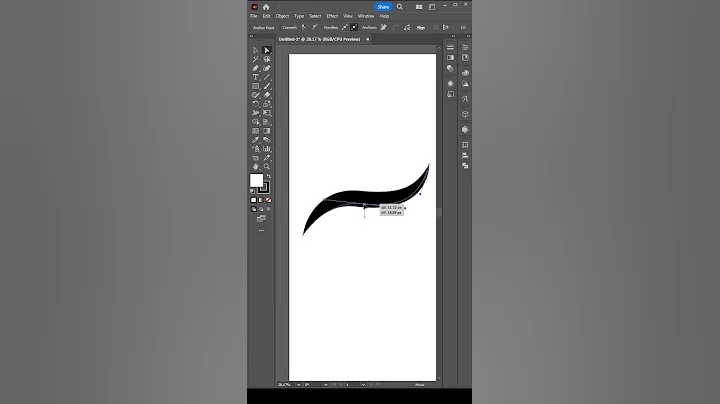Select the Rectangle tool

coord(256,86)
